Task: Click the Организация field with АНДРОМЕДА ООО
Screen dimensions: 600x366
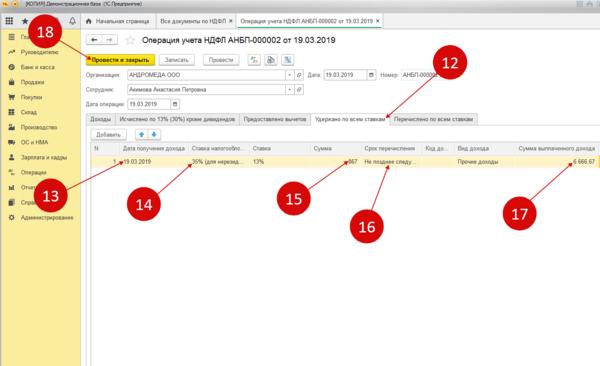Action: 206,75
